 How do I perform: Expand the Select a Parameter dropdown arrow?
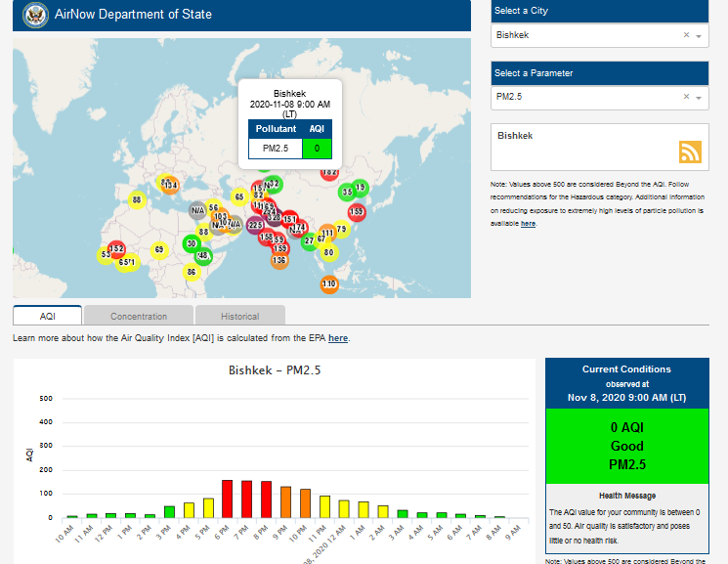(699, 97)
